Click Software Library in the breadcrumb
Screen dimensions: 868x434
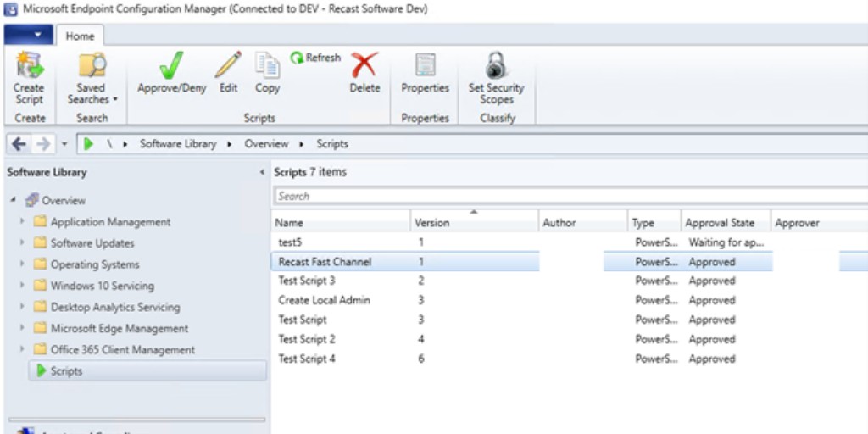coord(178,144)
